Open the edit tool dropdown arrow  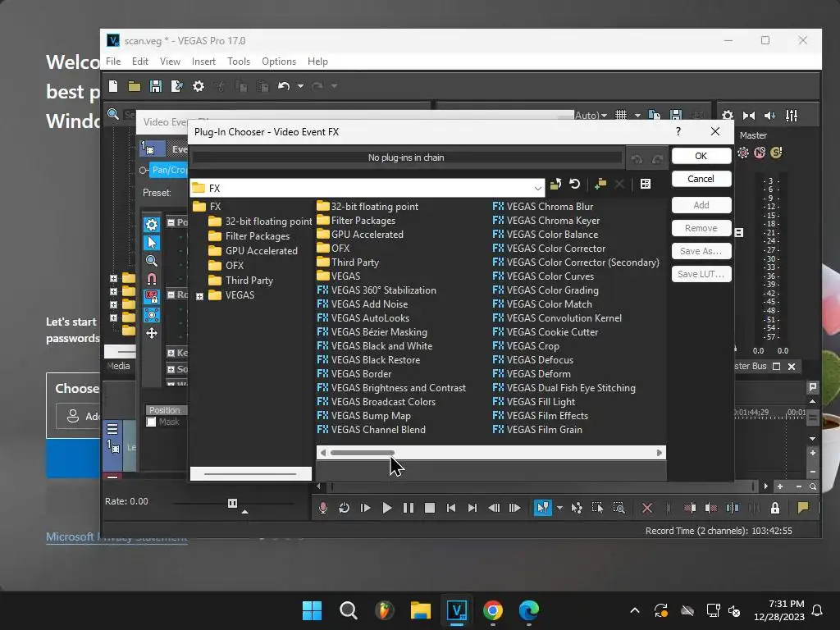pyautogui.click(x=559, y=508)
